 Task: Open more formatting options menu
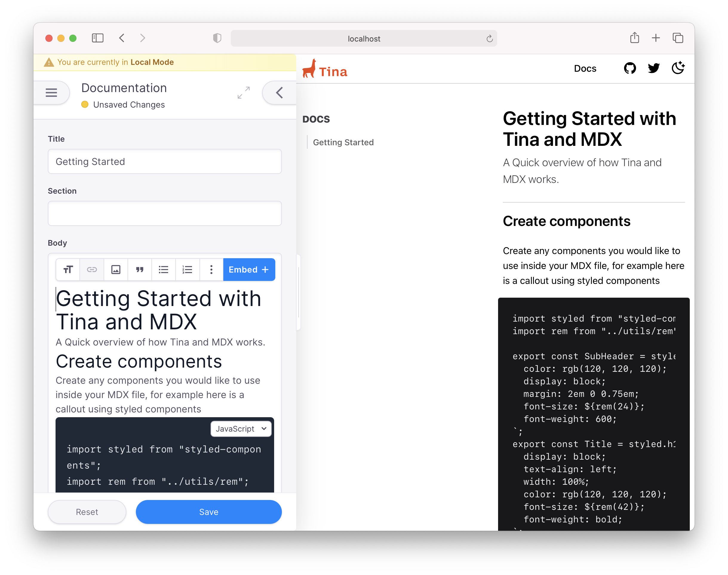pyautogui.click(x=211, y=270)
